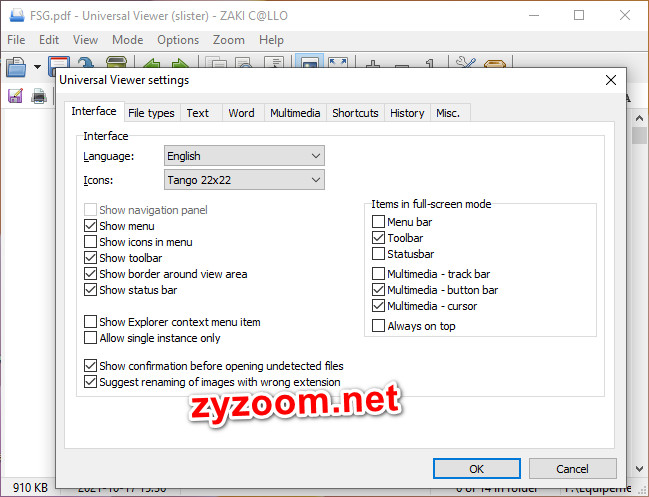Open the Icons Tango 22x22 dropdown

tap(244, 180)
